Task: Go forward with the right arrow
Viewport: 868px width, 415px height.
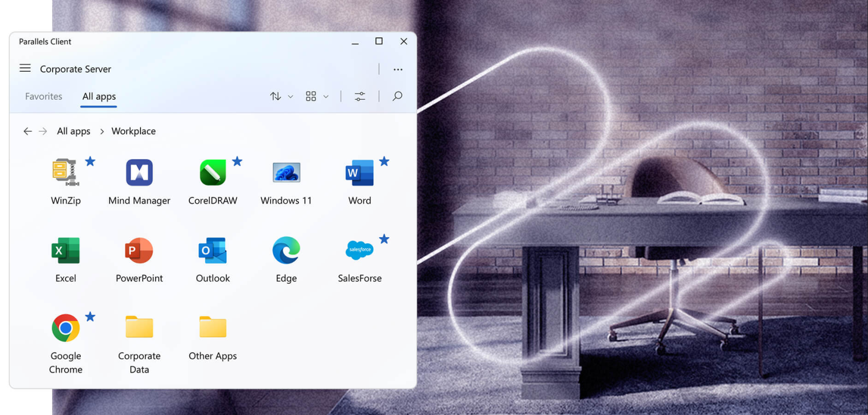Action: pos(43,131)
